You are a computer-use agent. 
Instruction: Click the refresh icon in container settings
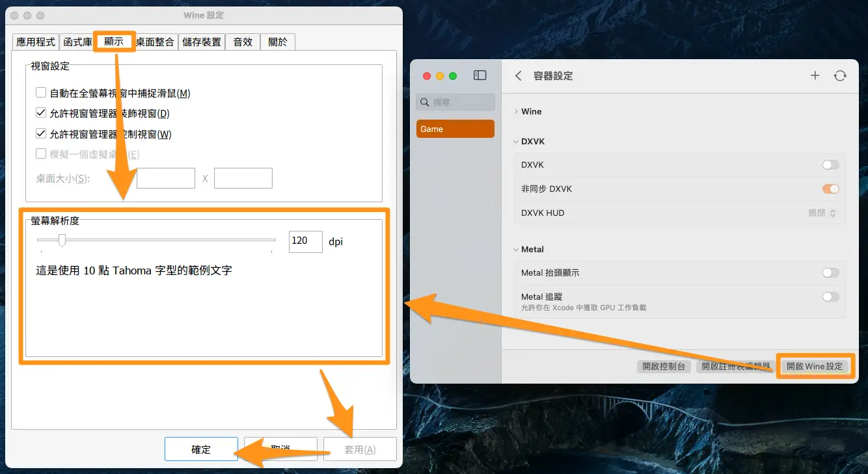pyautogui.click(x=840, y=75)
